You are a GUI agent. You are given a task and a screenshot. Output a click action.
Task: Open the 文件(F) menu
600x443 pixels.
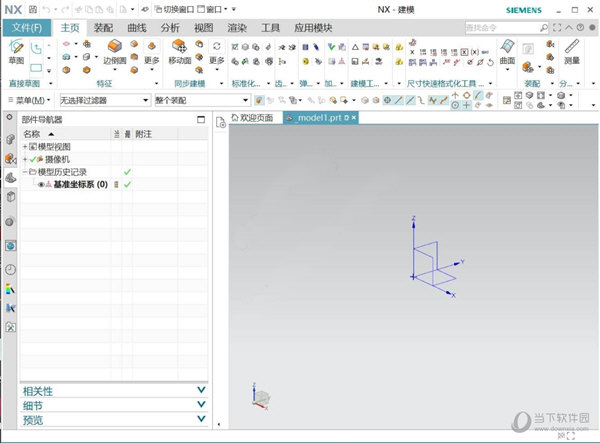pos(27,28)
